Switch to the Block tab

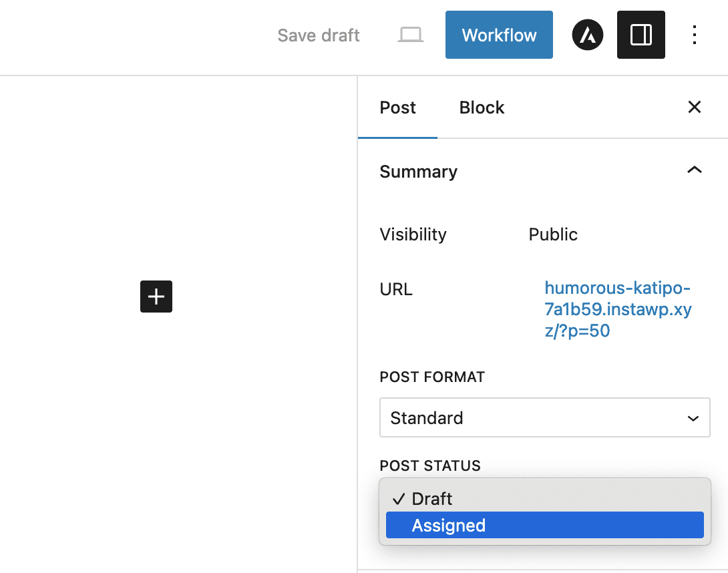[482, 108]
